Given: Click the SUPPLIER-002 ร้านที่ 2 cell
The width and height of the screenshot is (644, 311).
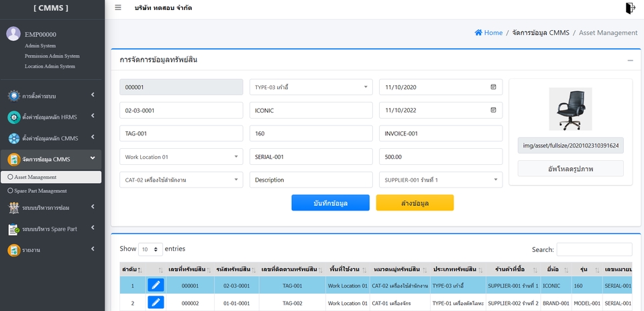Looking at the screenshot, I should coord(513,303).
